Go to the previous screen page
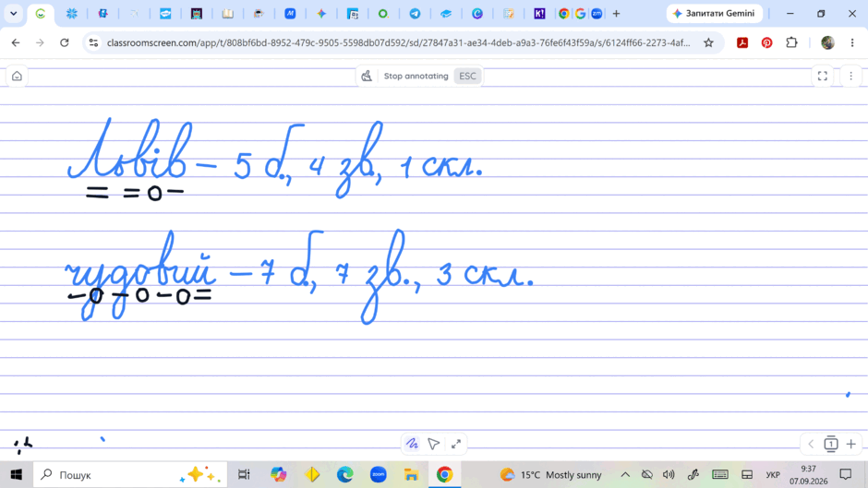Screen dimensions: 868x488 tap(811, 444)
